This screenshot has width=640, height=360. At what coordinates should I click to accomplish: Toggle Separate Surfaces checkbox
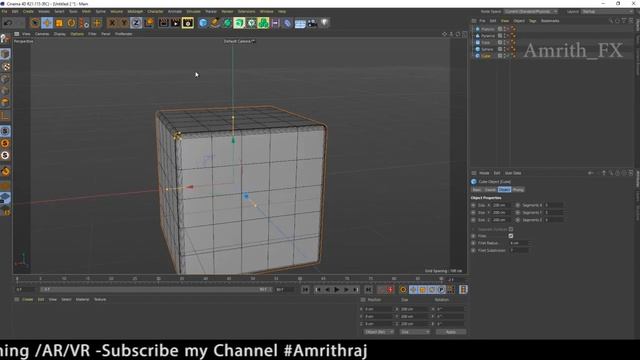pyautogui.click(x=511, y=229)
